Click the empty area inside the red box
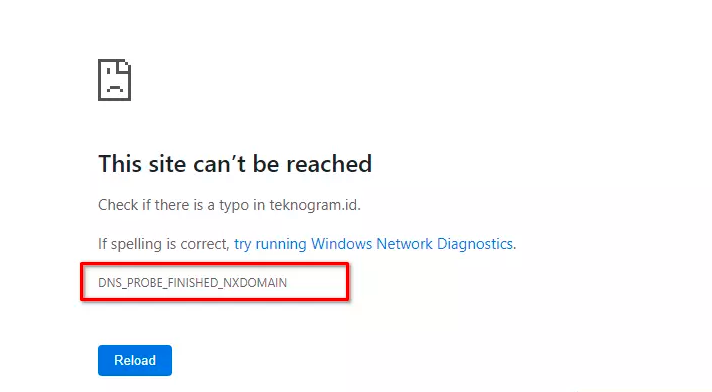The image size is (712, 392). tap(318, 283)
